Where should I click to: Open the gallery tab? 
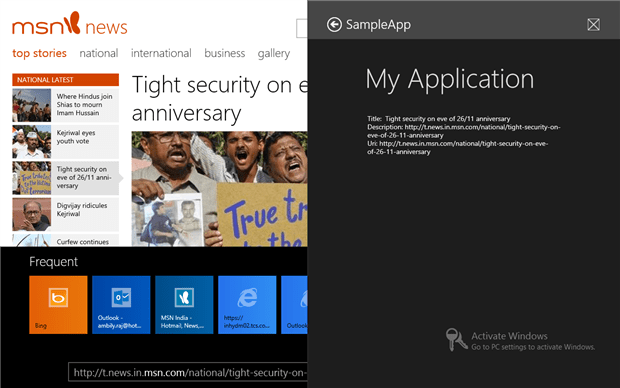point(274,53)
